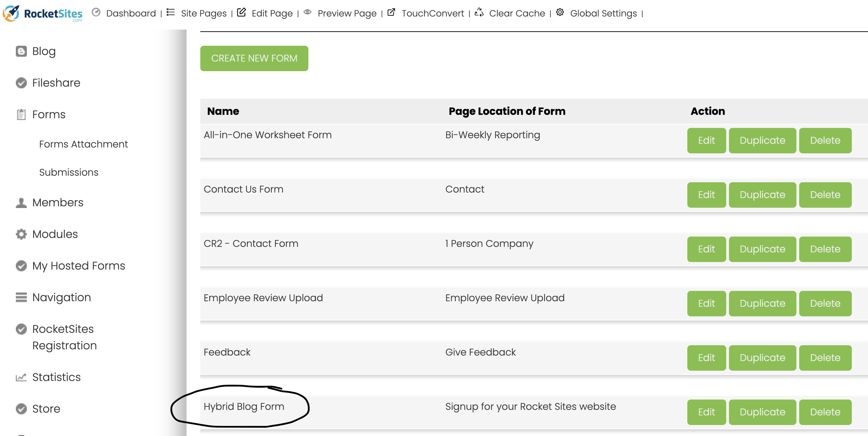Select the Hybrid Blog Form row name
The image size is (868, 436).
244,407
